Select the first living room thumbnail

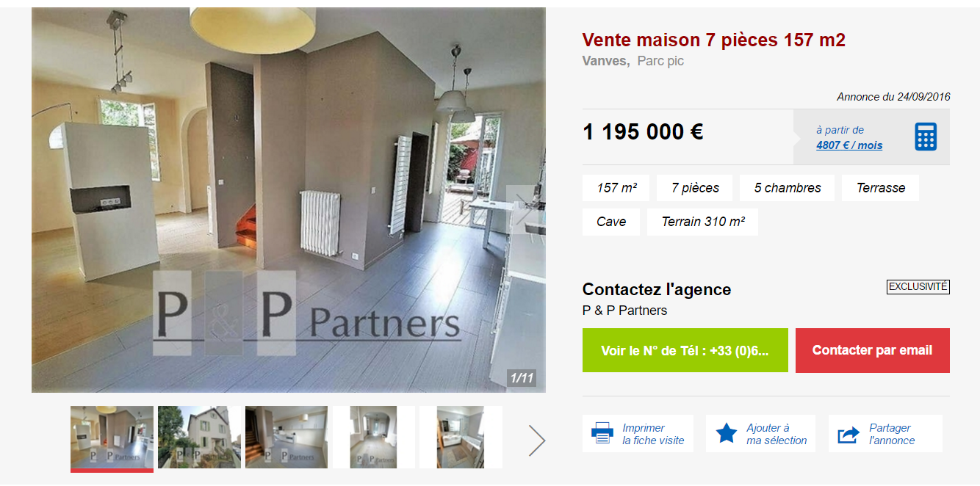pos(112,437)
